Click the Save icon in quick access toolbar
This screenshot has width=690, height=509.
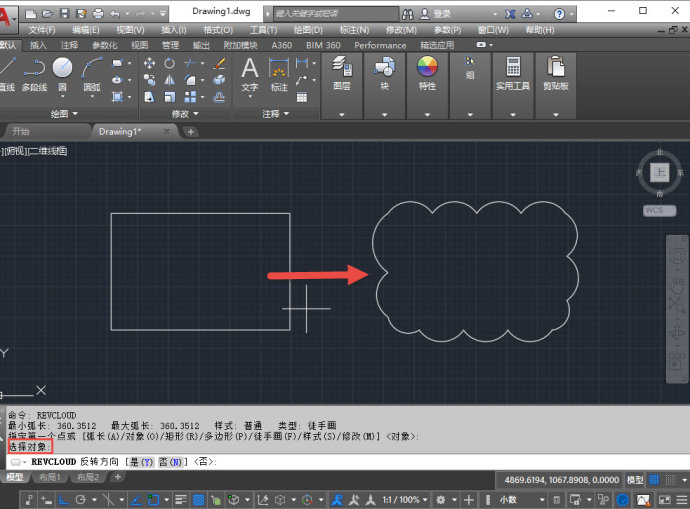pos(65,14)
